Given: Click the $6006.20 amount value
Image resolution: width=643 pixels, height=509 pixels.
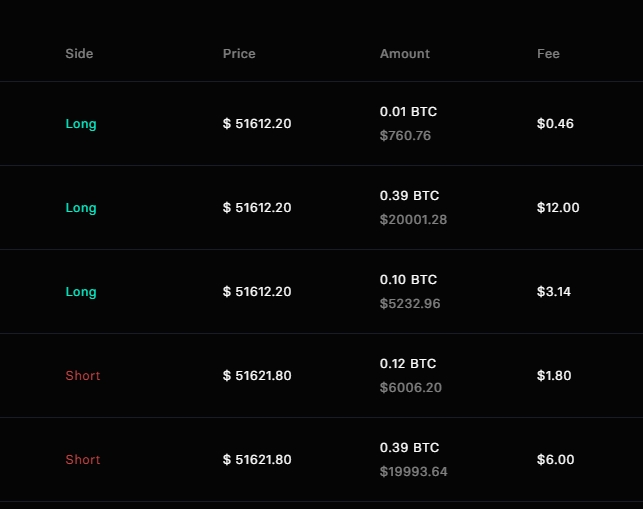Looking at the screenshot, I should pyautogui.click(x=410, y=388).
